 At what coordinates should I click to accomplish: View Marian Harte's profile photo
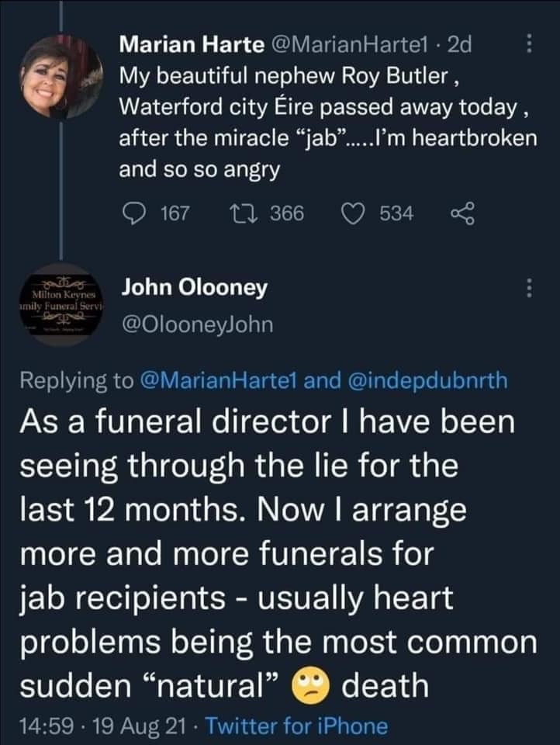pos(61,77)
